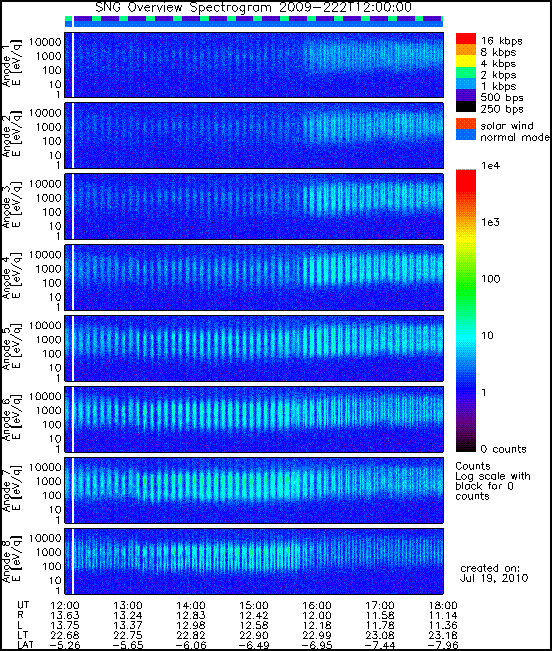Click the Anode 1 spectrogram panel
The height and width of the screenshot is (651, 552).
254,65
